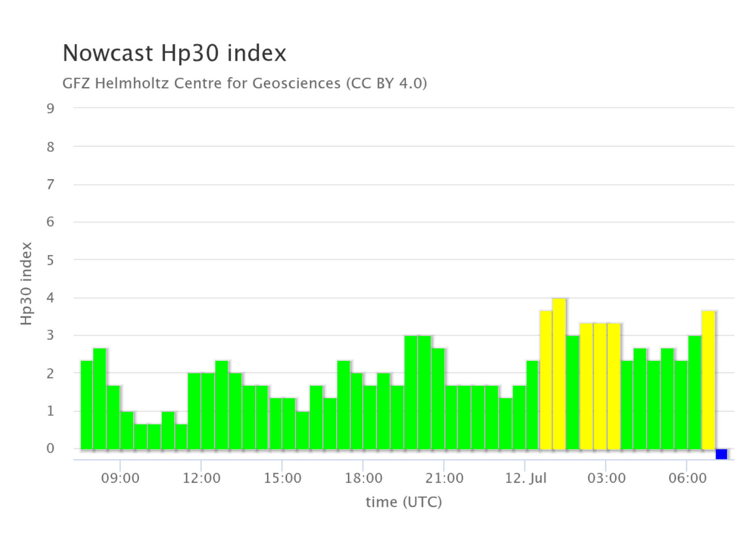Click the GFZ Helmholtz Centre subtitle text
Viewport: 747px width, 560px height.
pyautogui.click(x=244, y=83)
